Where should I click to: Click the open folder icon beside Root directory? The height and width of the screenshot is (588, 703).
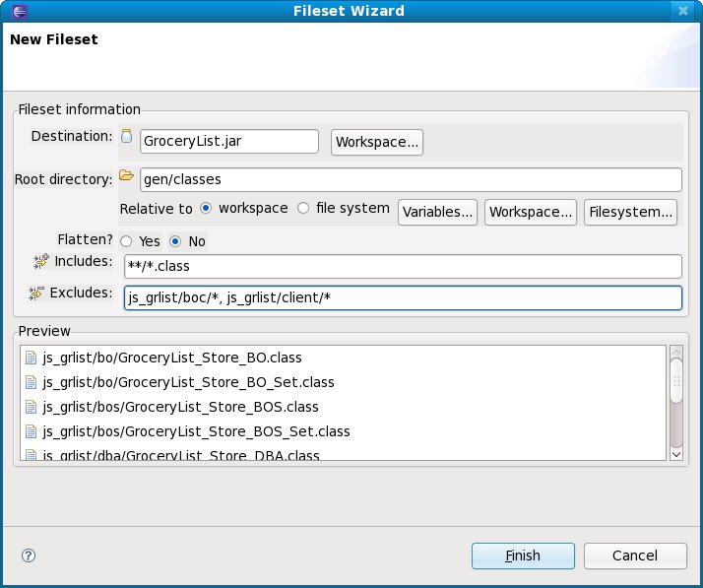[x=126, y=176]
